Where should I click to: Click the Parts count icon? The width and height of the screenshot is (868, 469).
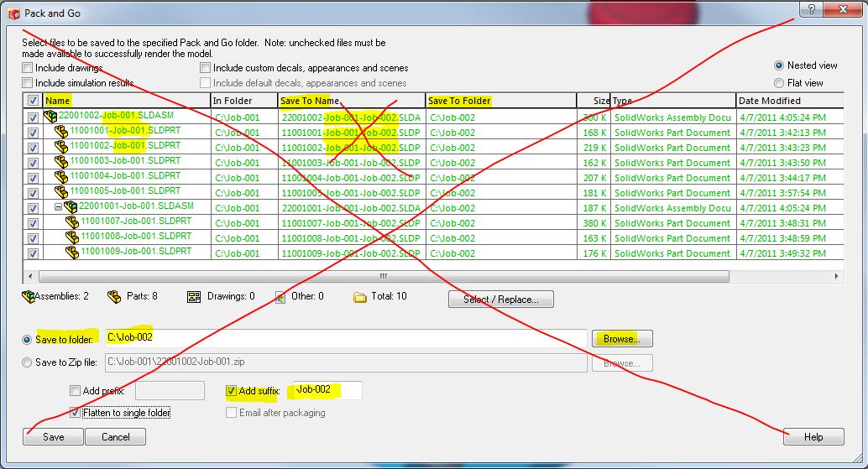[114, 297]
